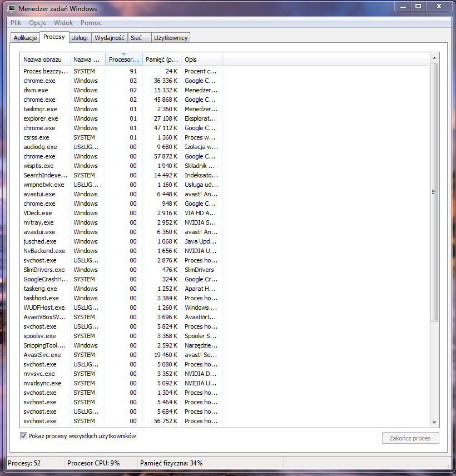The width and height of the screenshot is (456, 476).
Task: Open the Widok menu
Action: tap(63, 23)
